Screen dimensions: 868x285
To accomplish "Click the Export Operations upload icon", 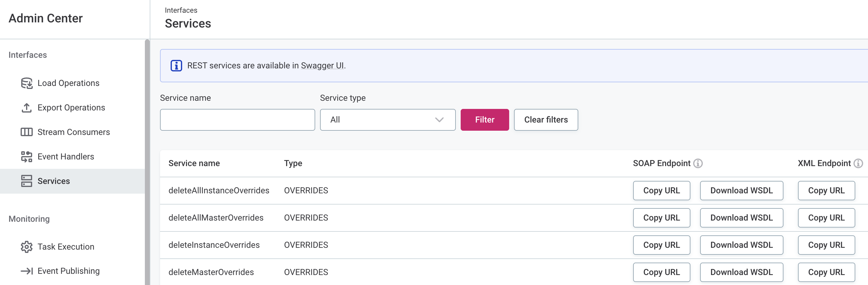I will click(27, 107).
